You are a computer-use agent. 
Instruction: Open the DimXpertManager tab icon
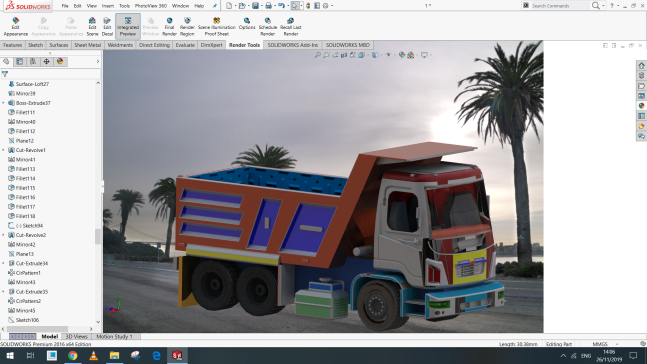click(46, 61)
